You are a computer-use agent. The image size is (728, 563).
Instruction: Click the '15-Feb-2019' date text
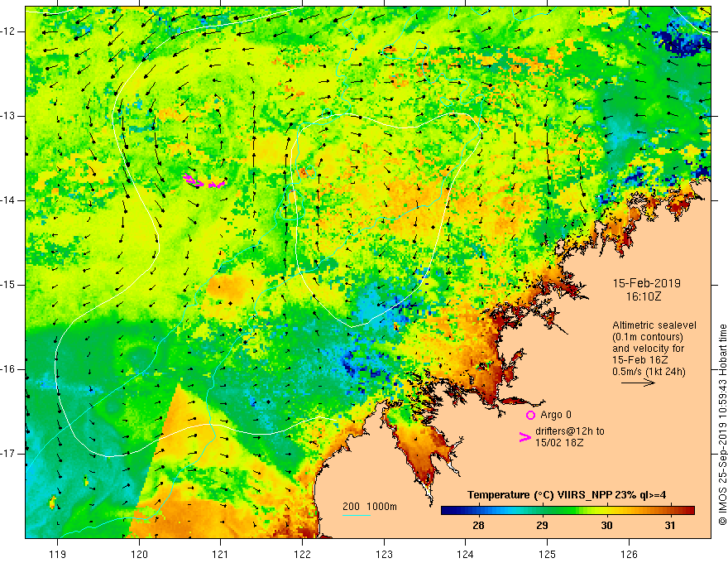[647, 283]
